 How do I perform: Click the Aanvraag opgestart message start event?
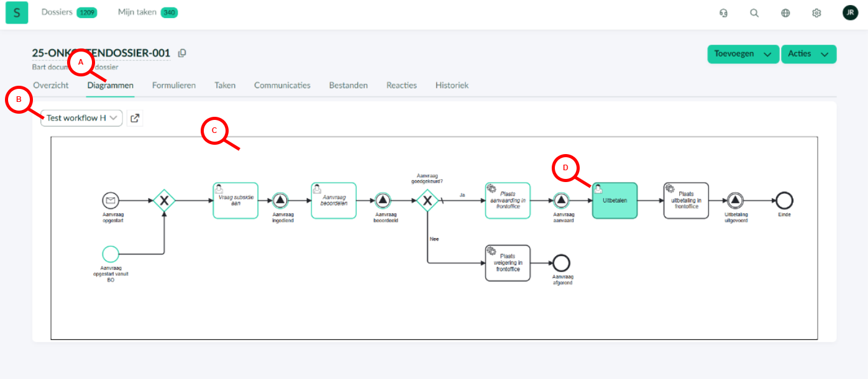[111, 201]
